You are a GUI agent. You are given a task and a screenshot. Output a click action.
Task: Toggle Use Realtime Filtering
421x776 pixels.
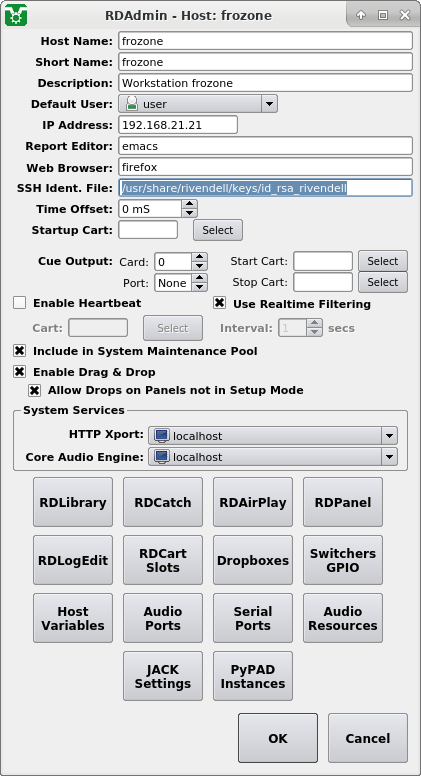pyautogui.click(x=220, y=303)
